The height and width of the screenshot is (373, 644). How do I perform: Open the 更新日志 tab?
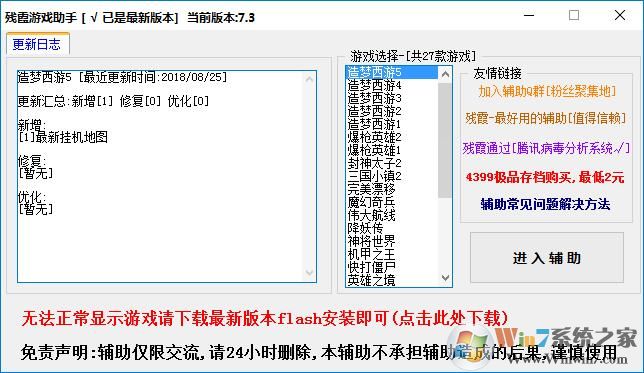tap(37, 44)
